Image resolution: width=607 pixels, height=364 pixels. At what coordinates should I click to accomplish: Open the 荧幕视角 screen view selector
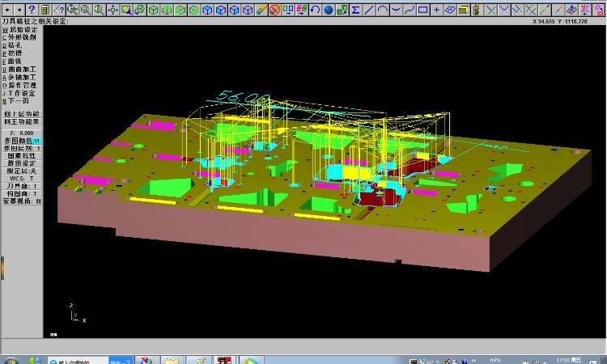[22, 201]
